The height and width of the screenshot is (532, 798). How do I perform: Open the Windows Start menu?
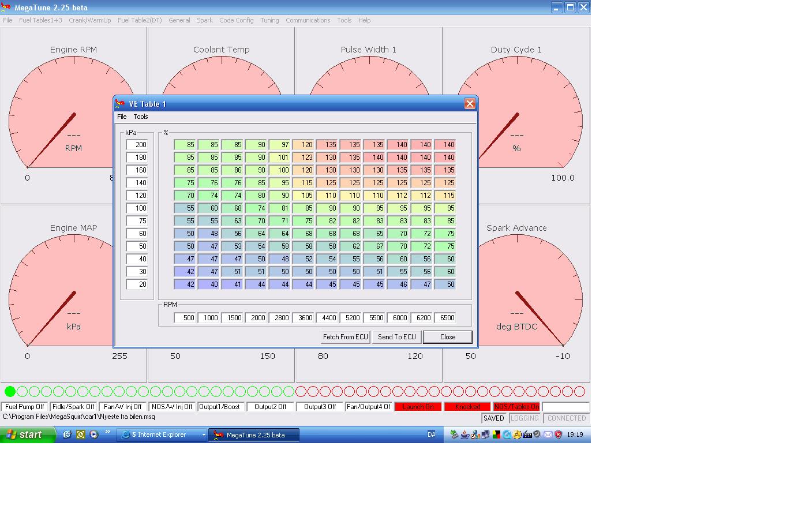(x=28, y=434)
